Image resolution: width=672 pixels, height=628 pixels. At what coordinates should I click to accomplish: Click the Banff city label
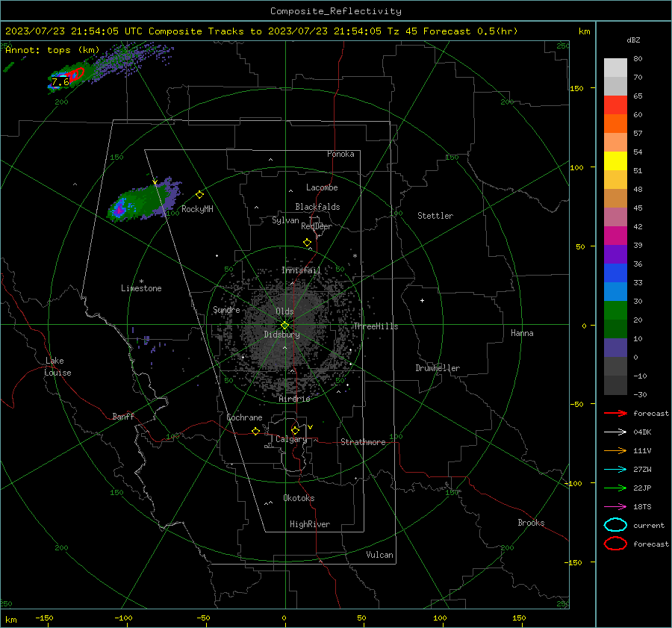point(123,416)
